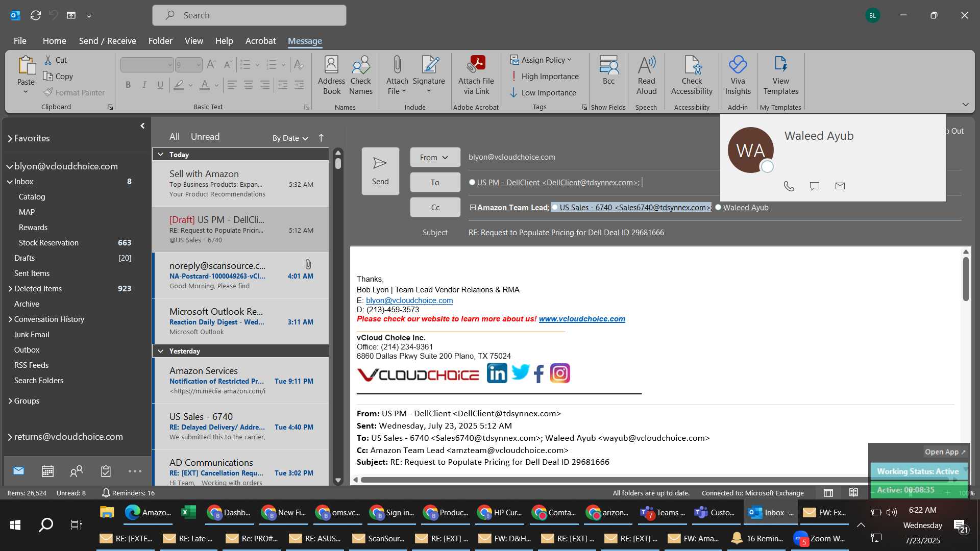Screen dimensions: 980x551
Task: Run Check Accessibility
Action: [692, 76]
